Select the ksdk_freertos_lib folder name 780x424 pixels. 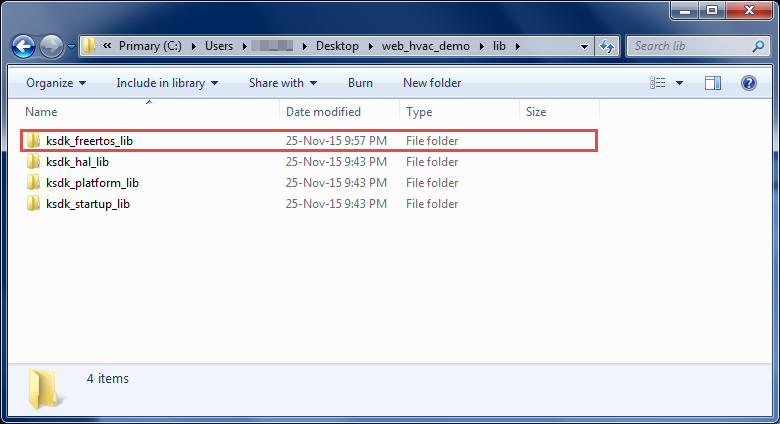(90, 141)
